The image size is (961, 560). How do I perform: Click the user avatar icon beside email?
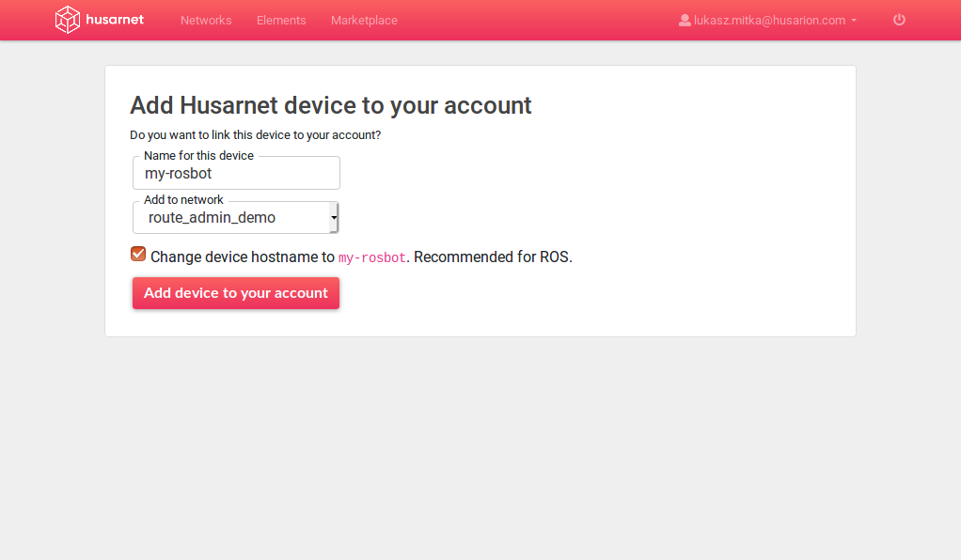(685, 21)
